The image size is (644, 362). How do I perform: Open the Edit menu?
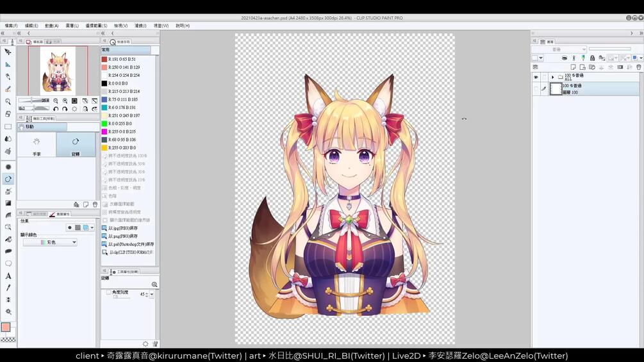tap(31, 26)
